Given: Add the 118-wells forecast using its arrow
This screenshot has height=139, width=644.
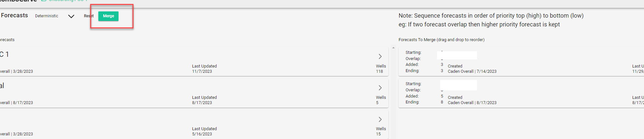Looking at the screenshot, I should (x=380, y=56).
